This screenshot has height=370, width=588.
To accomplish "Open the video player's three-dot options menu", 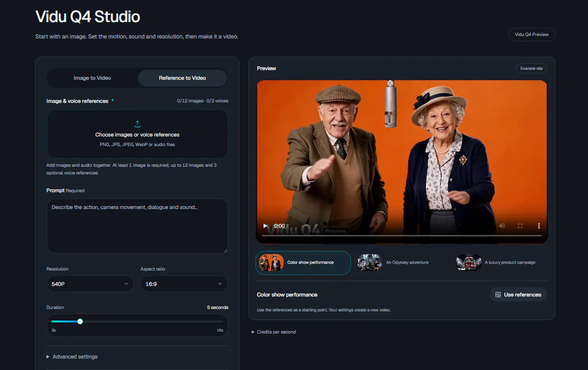I will pos(538,226).
